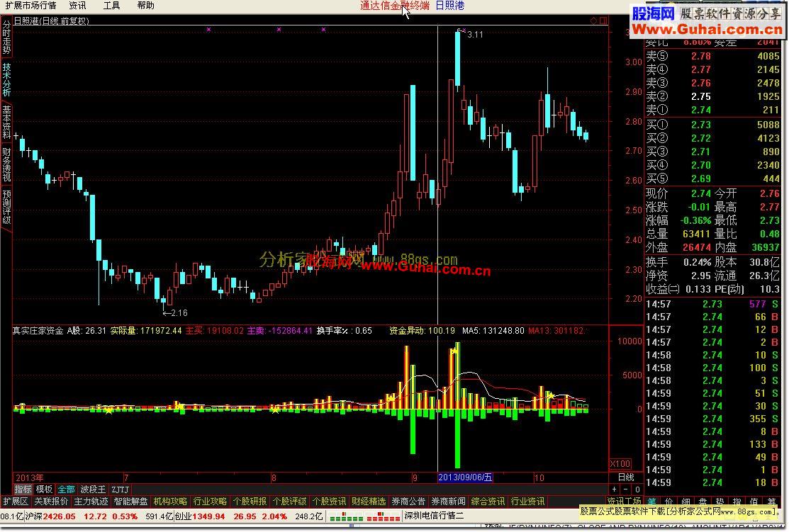
Task: Open 行业攻略
Action: point(211,502)
